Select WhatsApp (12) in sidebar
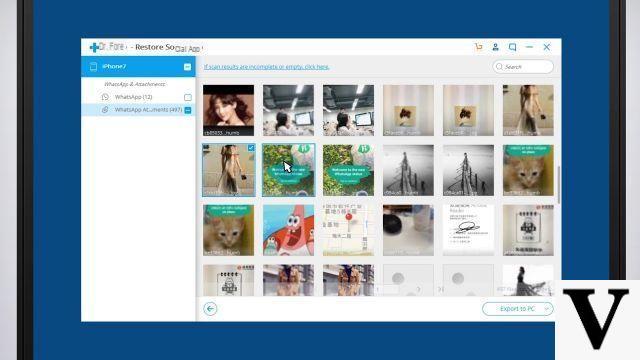This screenshot has width=640, height=360. [x=138, y=97]
